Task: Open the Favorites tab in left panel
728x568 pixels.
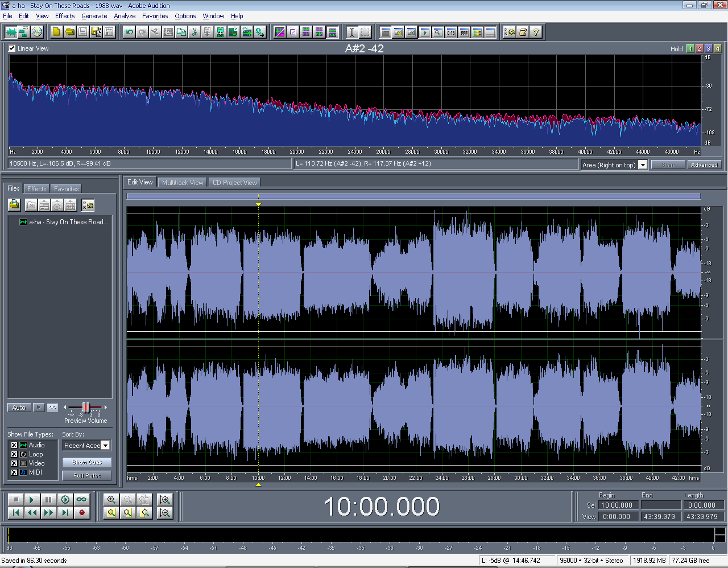Action: (67, 189)
